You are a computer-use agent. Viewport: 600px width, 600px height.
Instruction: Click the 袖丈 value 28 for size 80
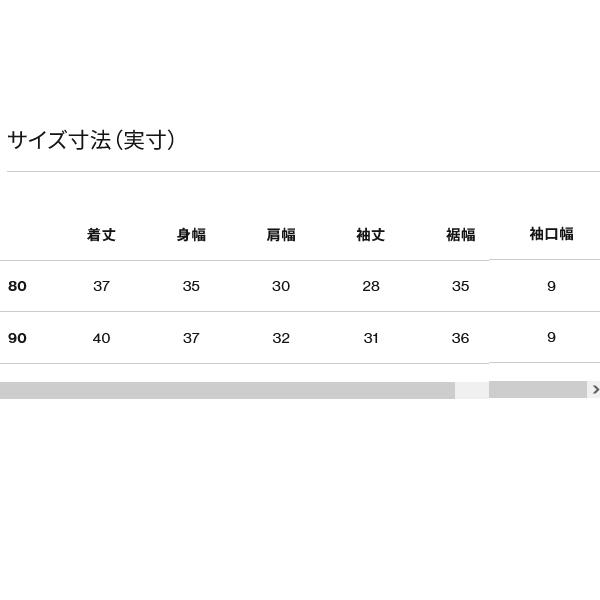tap(371, 286)
